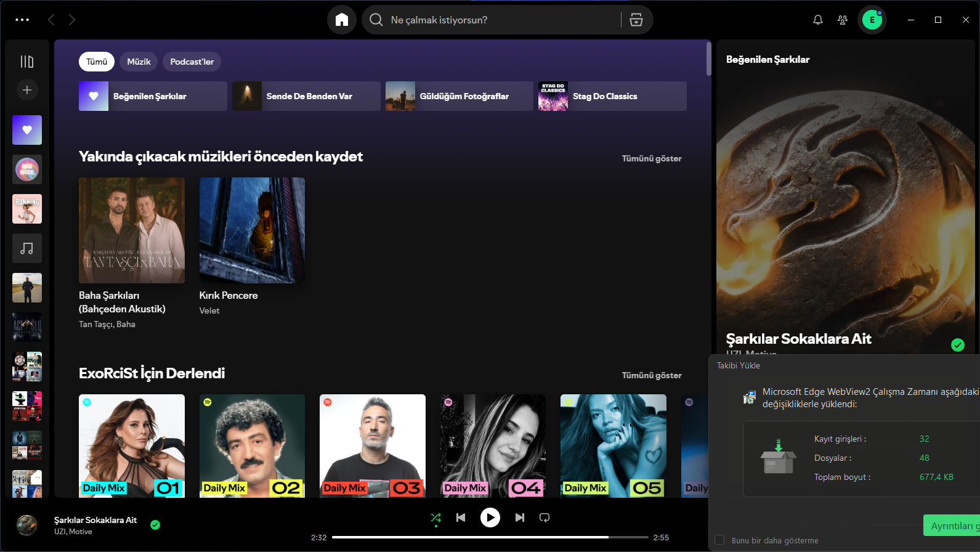Go to Spotify Home
Image resolution: width=980 pixels, height=552 pixels.
click(x=342, y=20)
